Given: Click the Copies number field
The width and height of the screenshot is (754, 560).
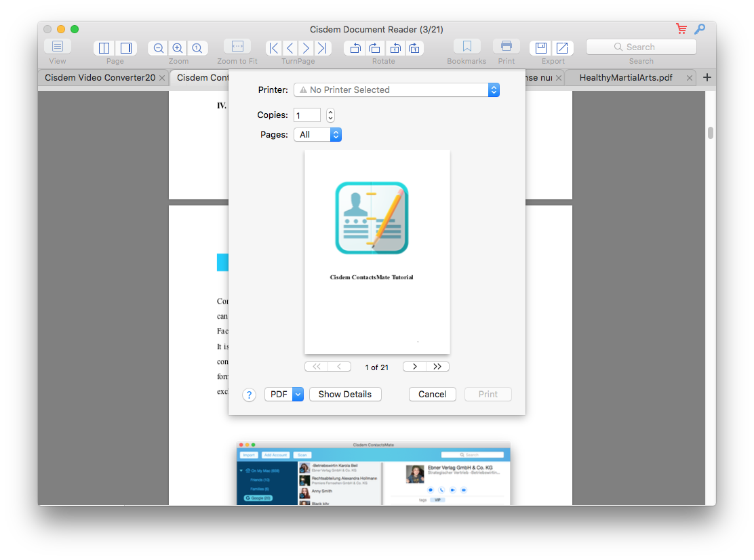Looking at the screenshot, I should [307, 115].
